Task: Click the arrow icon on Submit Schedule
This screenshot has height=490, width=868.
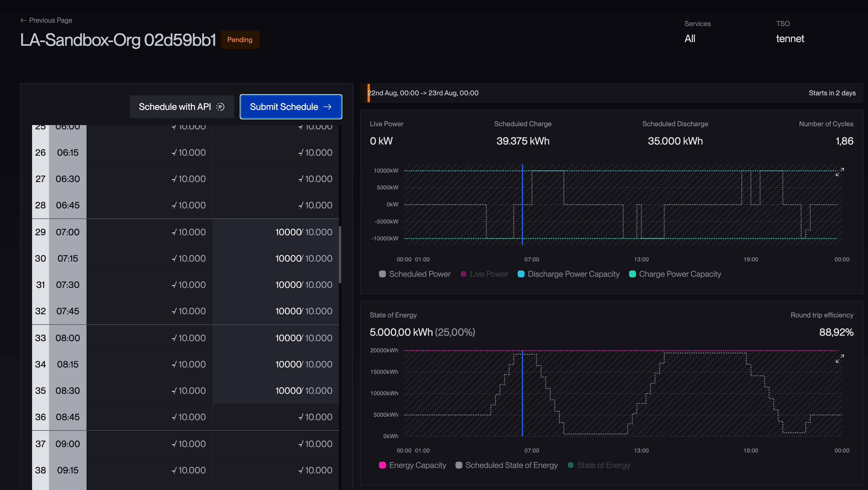Action: coord(327,107)
